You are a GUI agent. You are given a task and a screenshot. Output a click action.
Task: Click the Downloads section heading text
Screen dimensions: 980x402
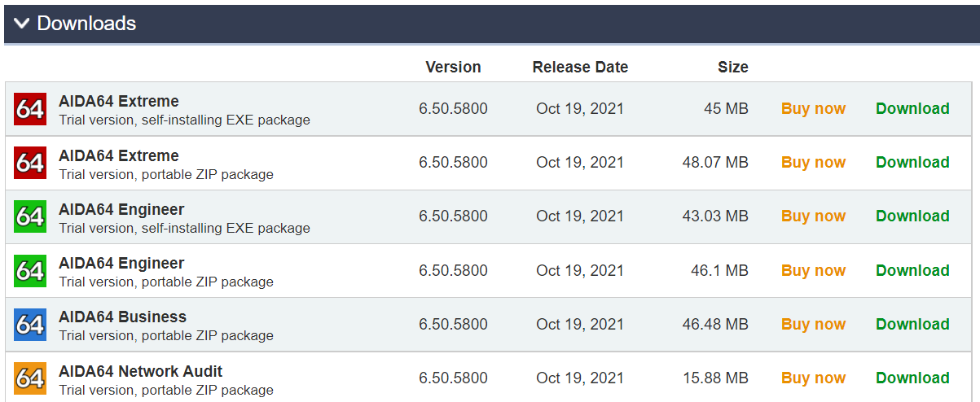pos(86,24)
